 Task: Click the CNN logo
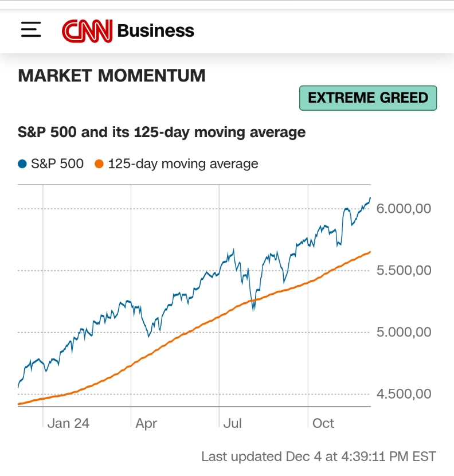87,30
